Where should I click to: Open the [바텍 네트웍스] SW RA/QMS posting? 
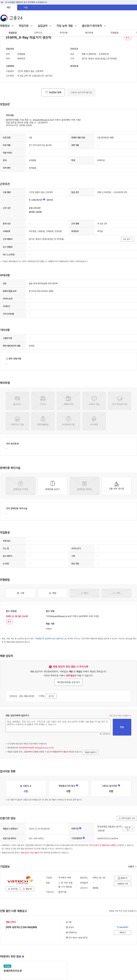click(x=21, y=927)
